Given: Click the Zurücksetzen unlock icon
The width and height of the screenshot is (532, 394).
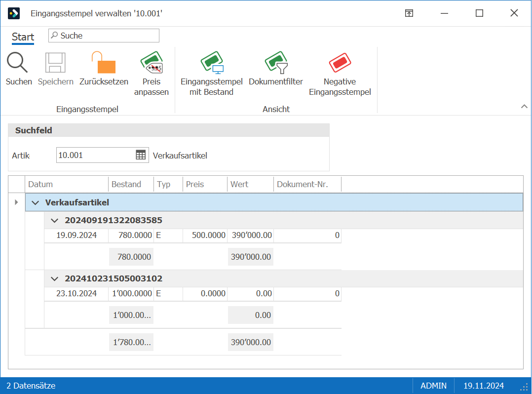Looking at the screenshot, I should 104,62.
